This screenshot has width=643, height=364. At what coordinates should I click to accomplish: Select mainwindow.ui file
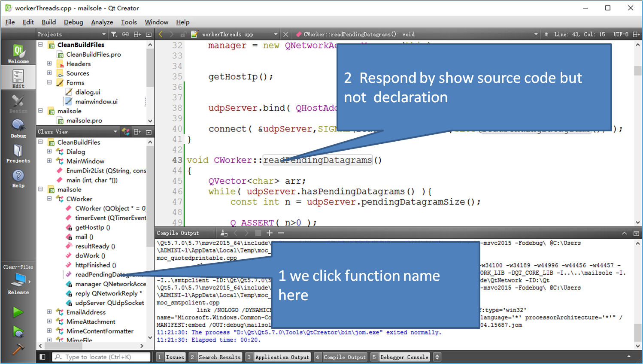pos(96,101)
